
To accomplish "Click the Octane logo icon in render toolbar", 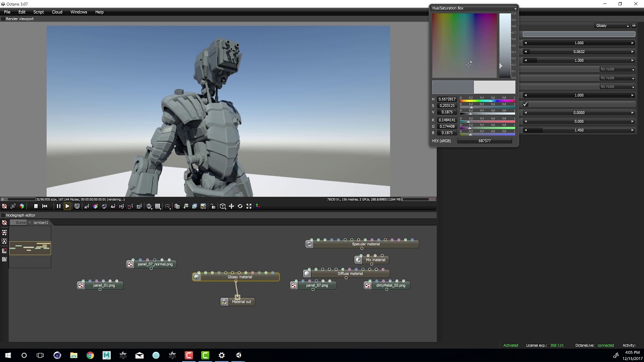I will (x=4, y=206).
